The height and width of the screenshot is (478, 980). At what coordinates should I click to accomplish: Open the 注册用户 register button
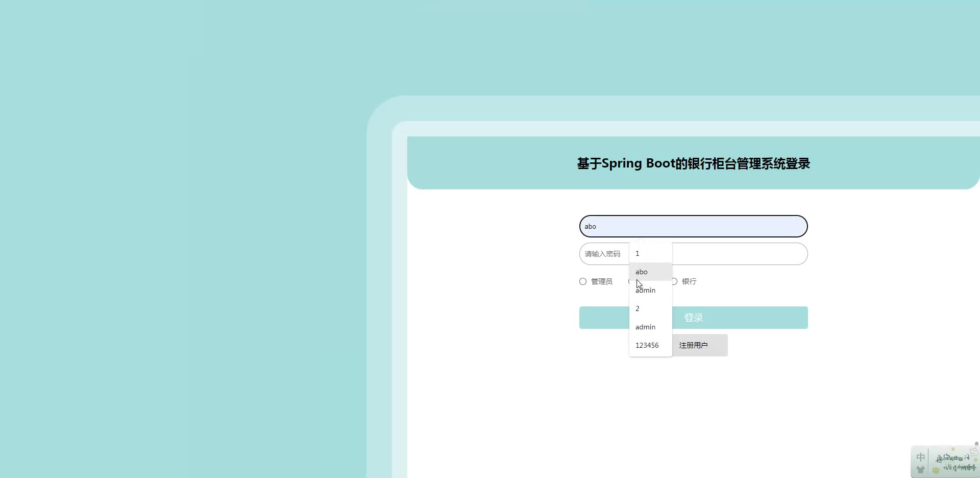(693, 345)
